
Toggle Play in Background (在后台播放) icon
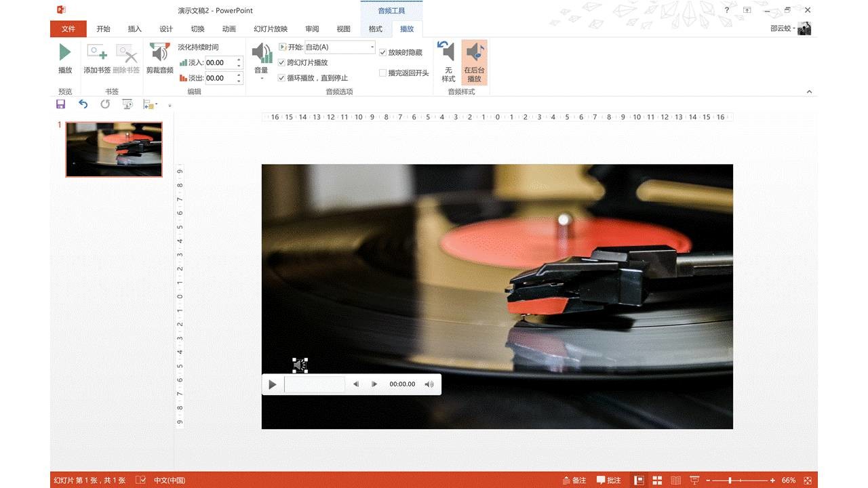(474, 53)
